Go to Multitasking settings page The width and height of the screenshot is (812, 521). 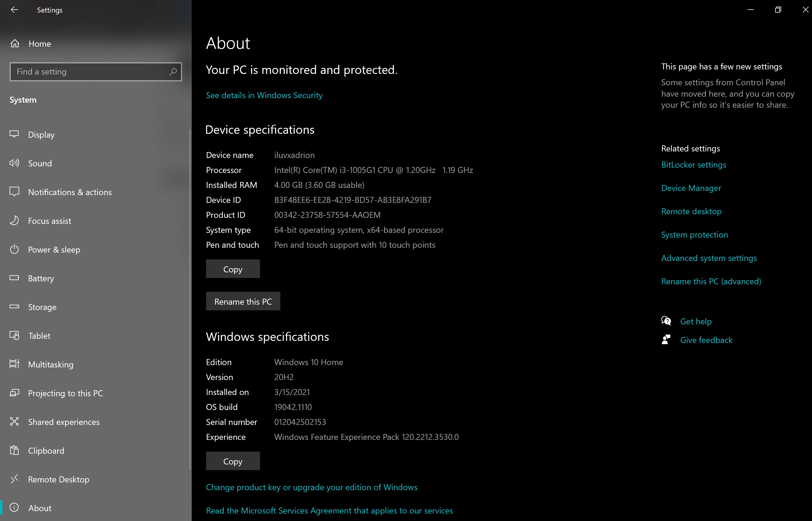(51, 364)
